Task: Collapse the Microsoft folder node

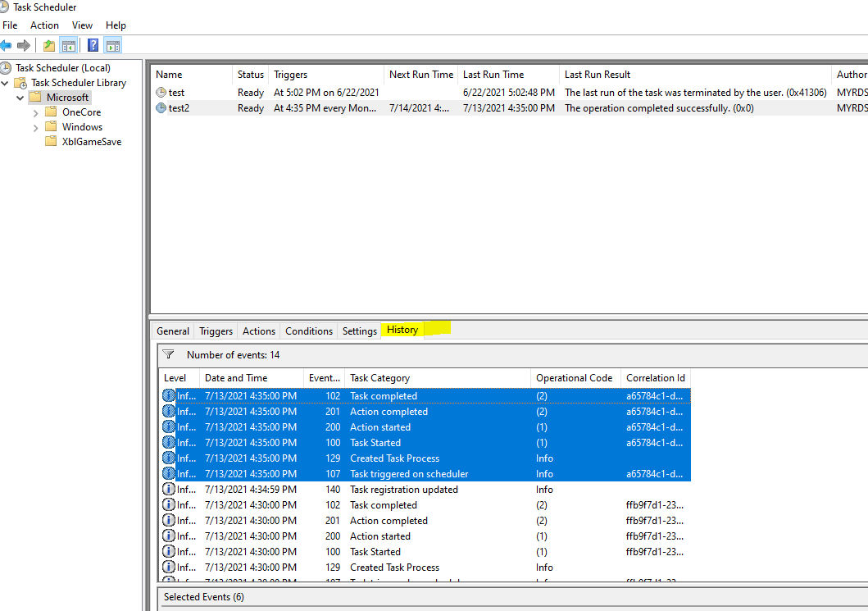Action: coord(20,98)
